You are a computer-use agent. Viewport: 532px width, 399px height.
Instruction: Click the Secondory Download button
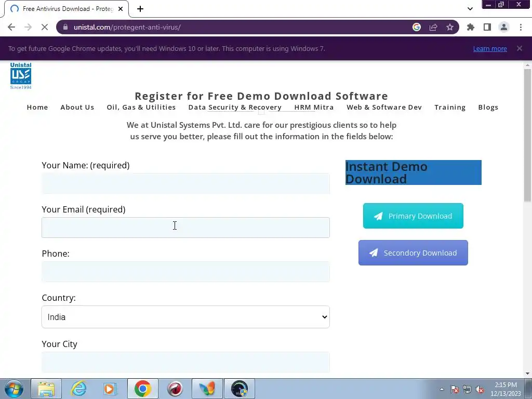coord(413,253)
